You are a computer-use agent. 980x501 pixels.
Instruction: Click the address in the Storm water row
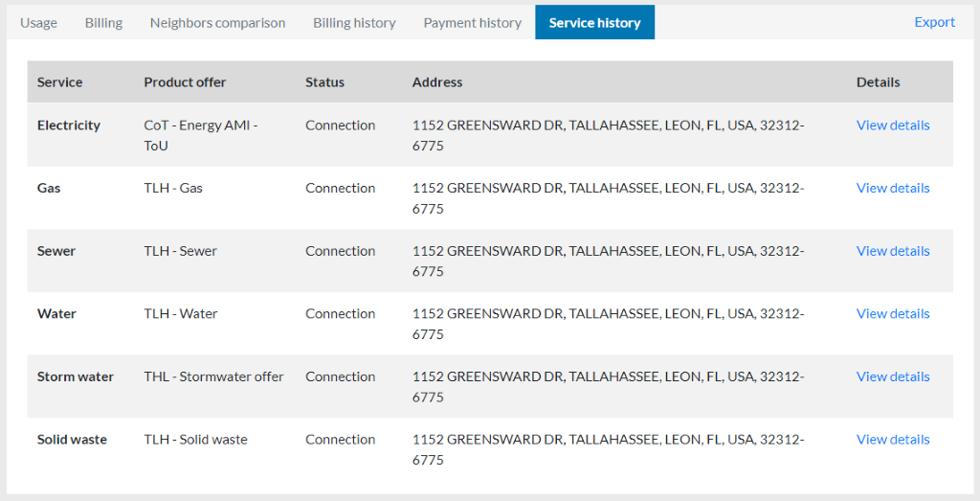click(608, 387)
